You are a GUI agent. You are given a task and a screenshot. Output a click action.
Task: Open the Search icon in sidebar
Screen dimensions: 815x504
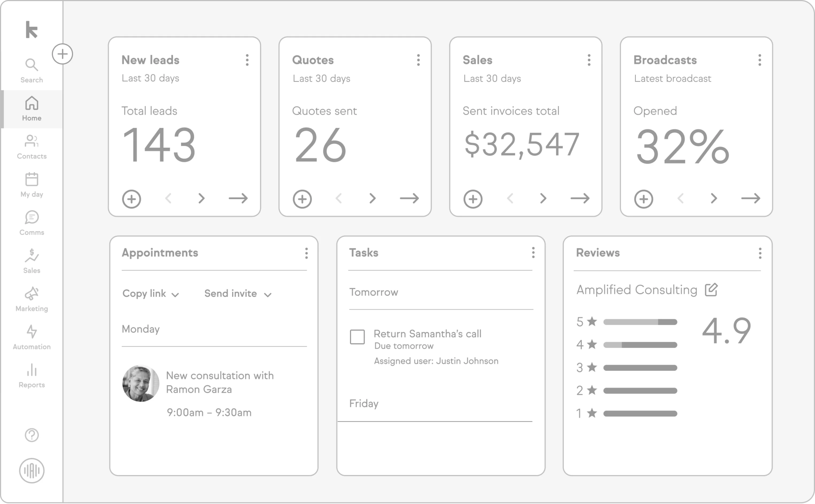click(32, 65)
